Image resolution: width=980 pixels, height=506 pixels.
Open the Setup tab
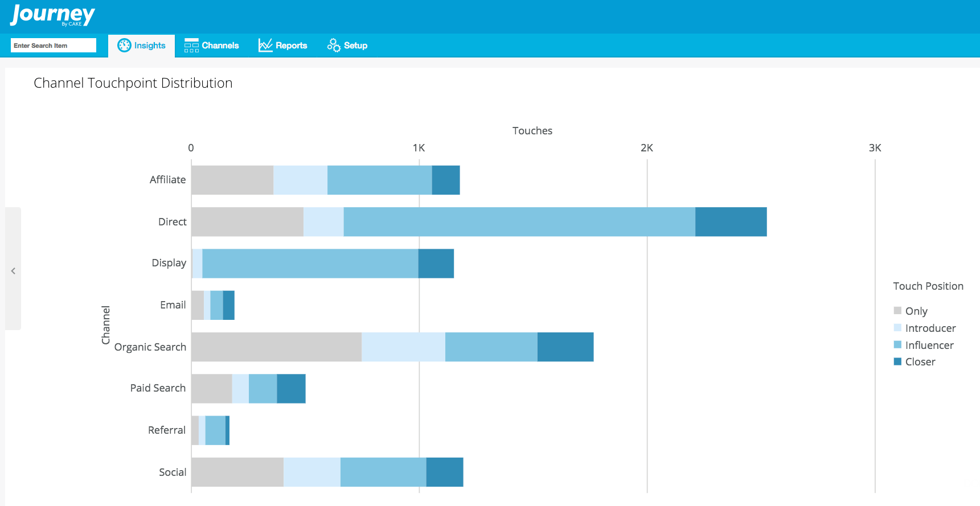pos(347,46)
